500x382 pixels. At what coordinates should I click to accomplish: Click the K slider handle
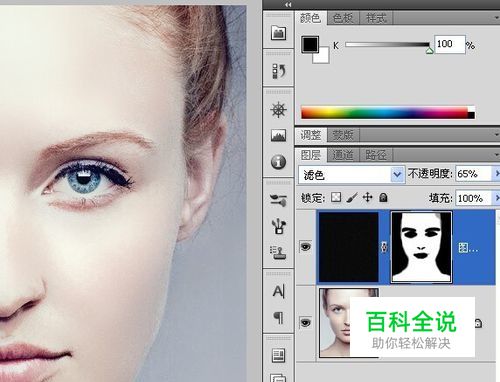pyautogui.click(x=429, y=50)
